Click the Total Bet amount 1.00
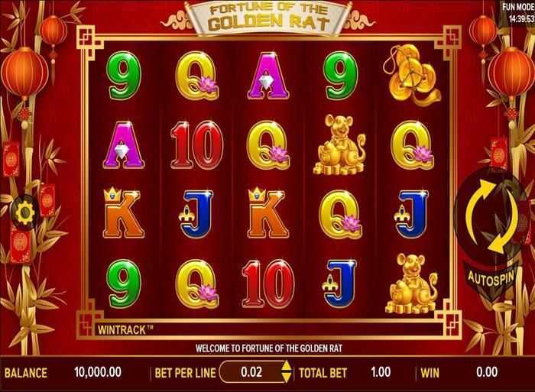Image resolution: width=535 pixels, height=392 pixels. click(381, 372)
